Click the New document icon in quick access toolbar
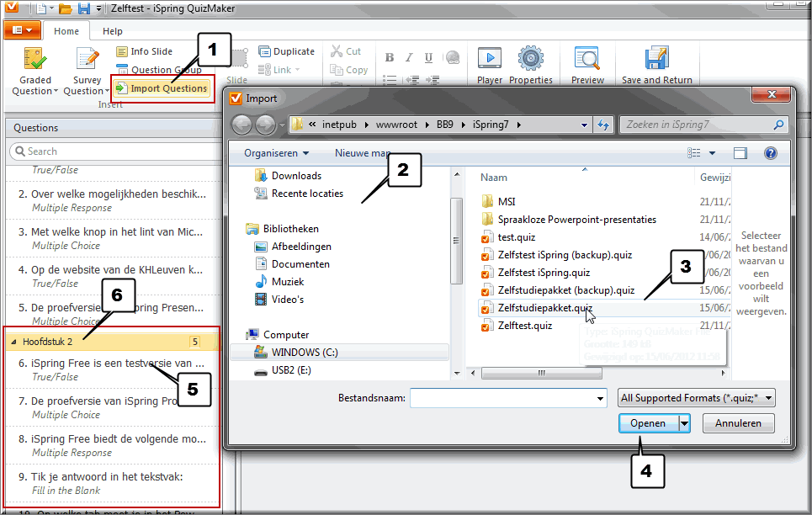 41,8
